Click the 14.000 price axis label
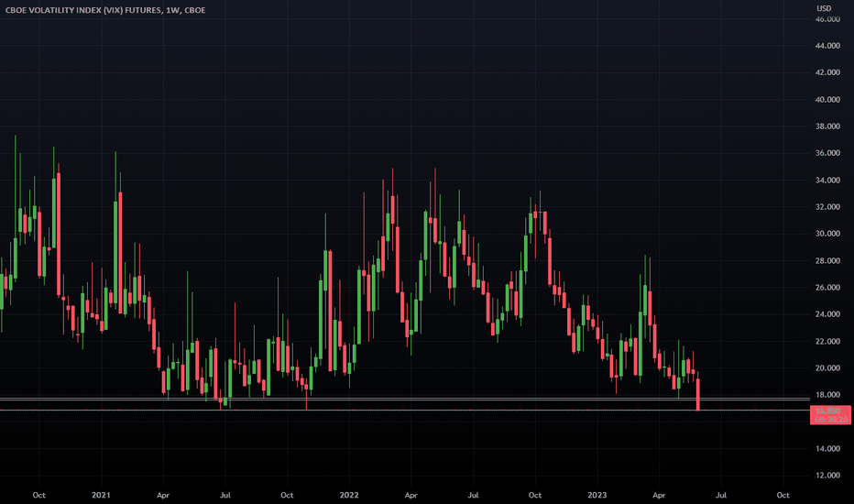Image resolution: width=854 pixels, height=504 pixels. click(x=827, y=449)
